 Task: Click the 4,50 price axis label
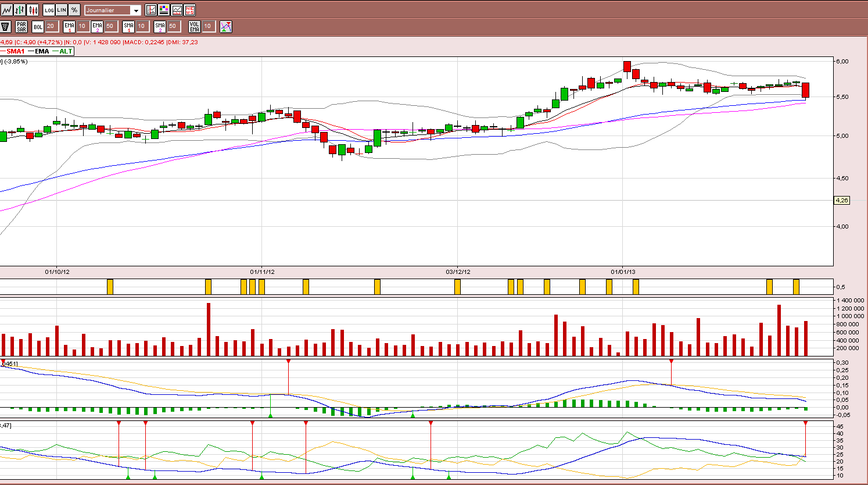coord(842,179)
